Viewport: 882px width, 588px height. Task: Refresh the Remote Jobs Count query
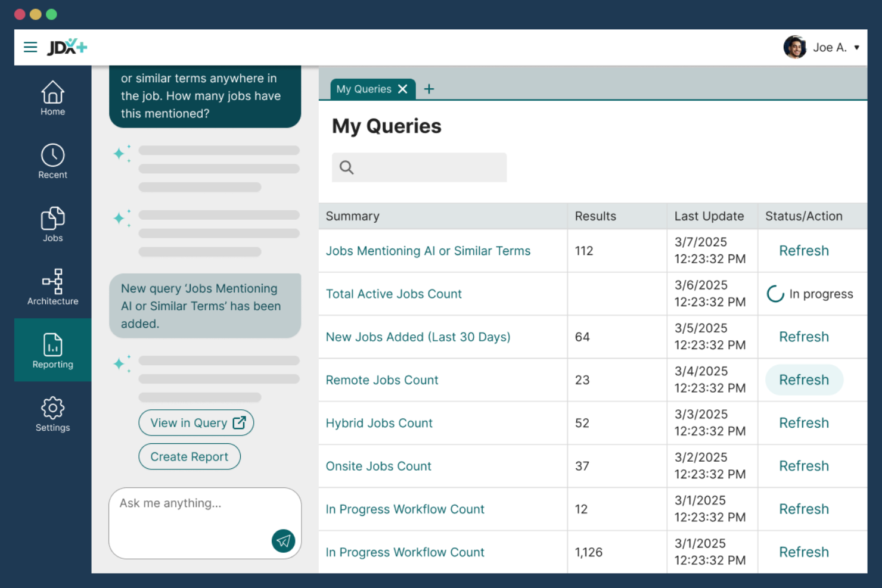[x=804, y=379]
